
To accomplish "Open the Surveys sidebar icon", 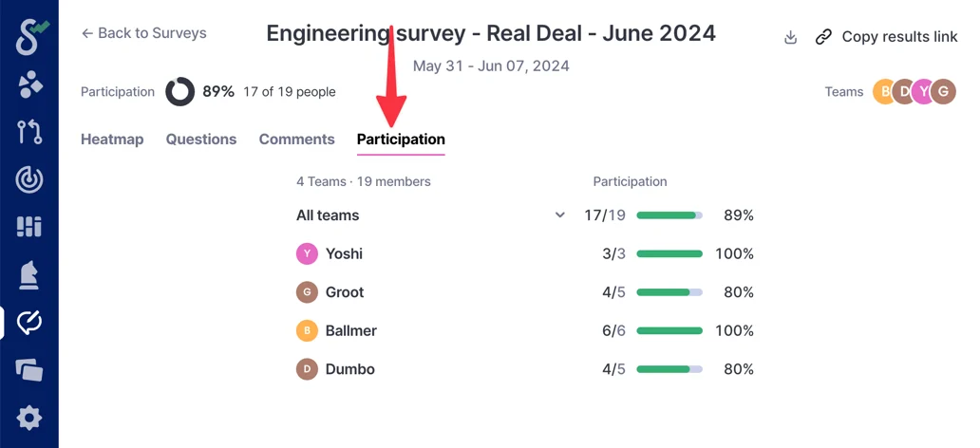I will pyautogui.click(x=29, y=323).
